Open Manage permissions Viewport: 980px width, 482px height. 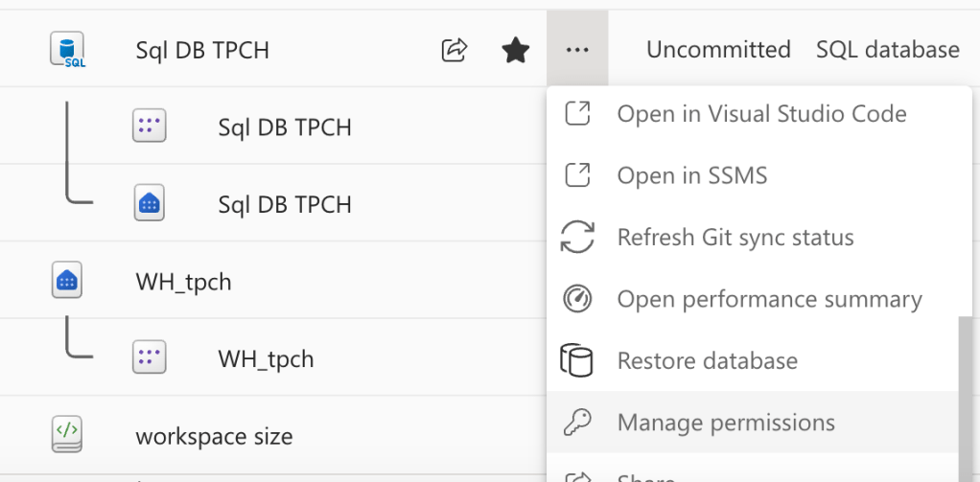pos(726,423)
